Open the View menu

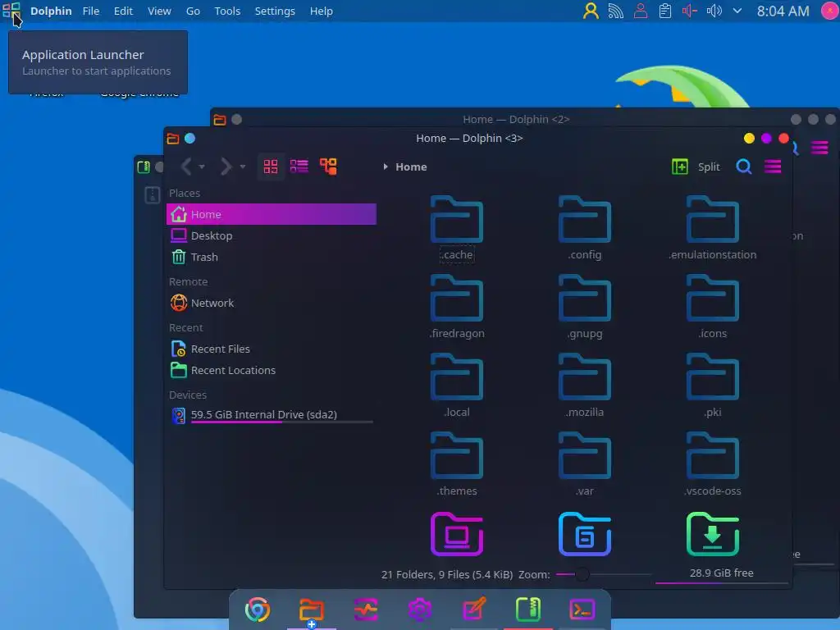click(159, 11)
